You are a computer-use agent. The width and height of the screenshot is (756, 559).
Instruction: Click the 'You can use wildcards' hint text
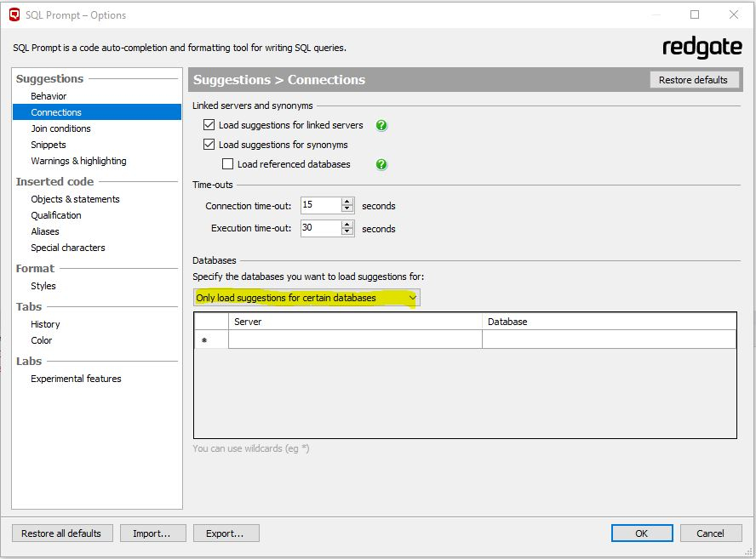click(250, 448)
